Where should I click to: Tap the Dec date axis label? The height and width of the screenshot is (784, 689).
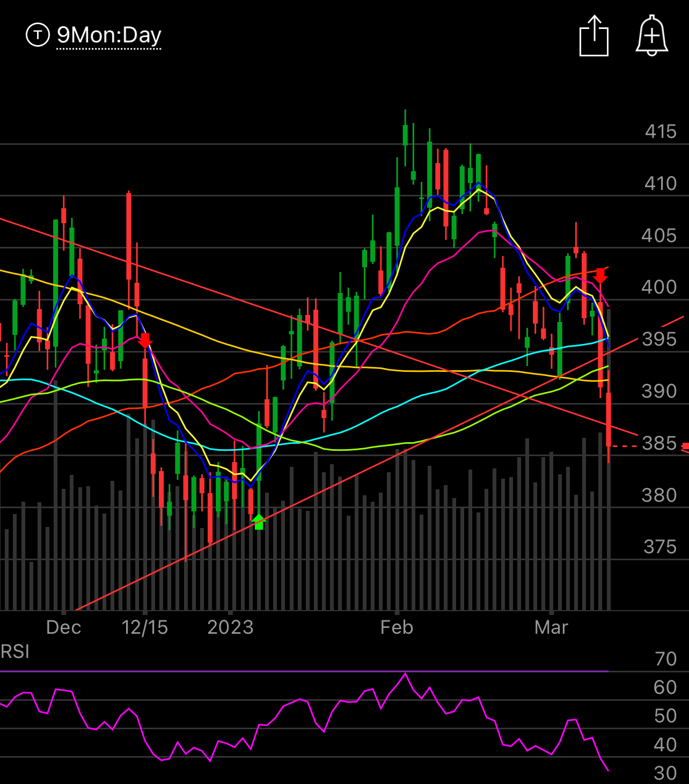pyautogui.click(x=64, y=627)
